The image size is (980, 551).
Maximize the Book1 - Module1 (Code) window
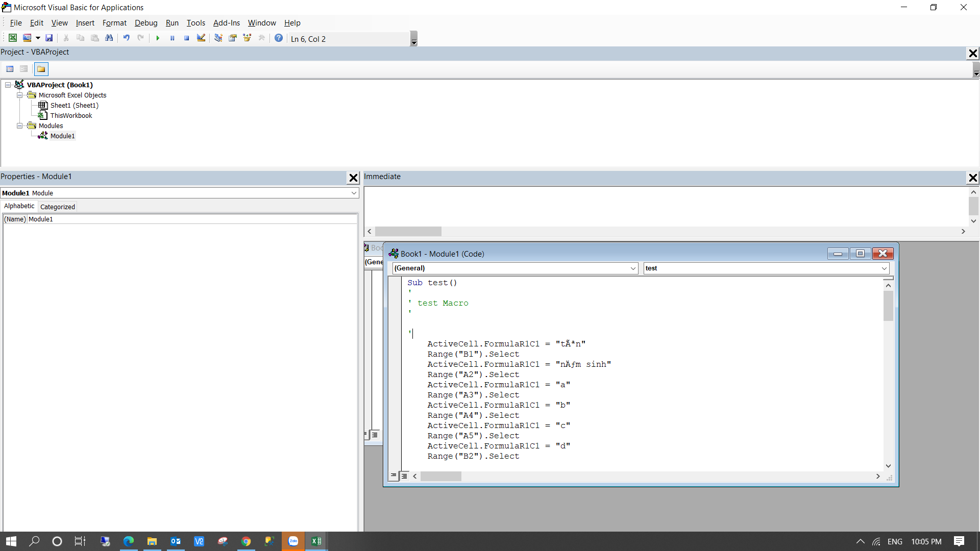[860, 254]
